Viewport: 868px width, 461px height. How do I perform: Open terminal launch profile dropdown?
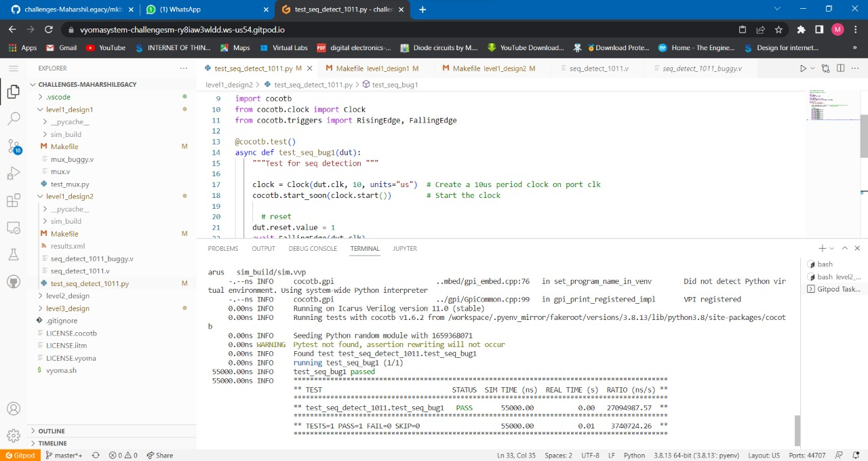(x=832, y=249)
